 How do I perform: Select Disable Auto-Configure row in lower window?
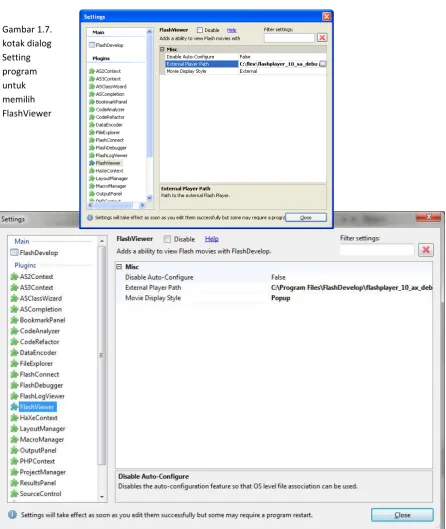(x=274, y=277)
